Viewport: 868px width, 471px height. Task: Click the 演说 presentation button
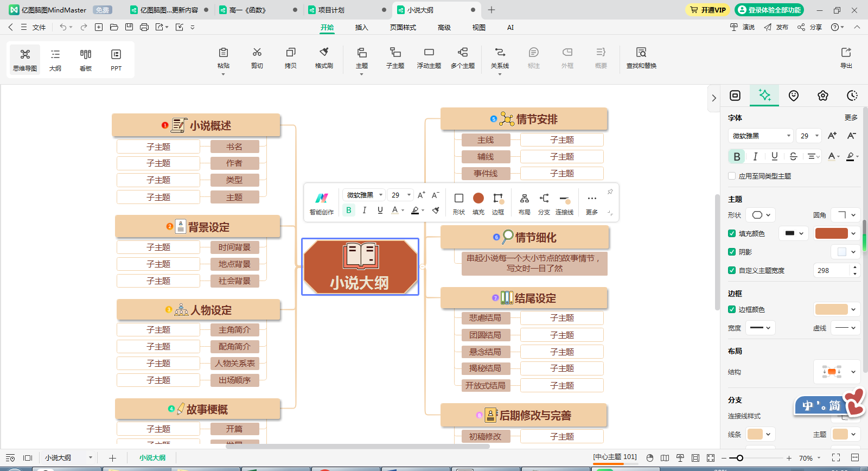pos(742,27)
